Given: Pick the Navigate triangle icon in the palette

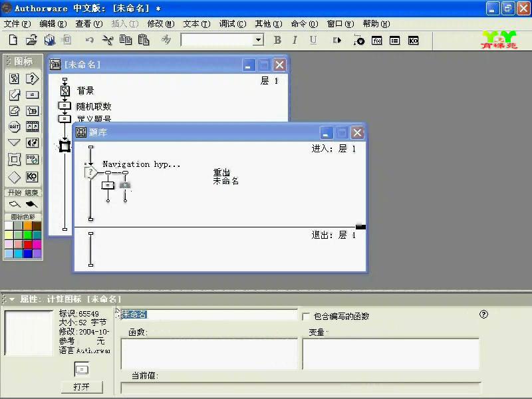Looking at the screenshot, I should (14, 143).
